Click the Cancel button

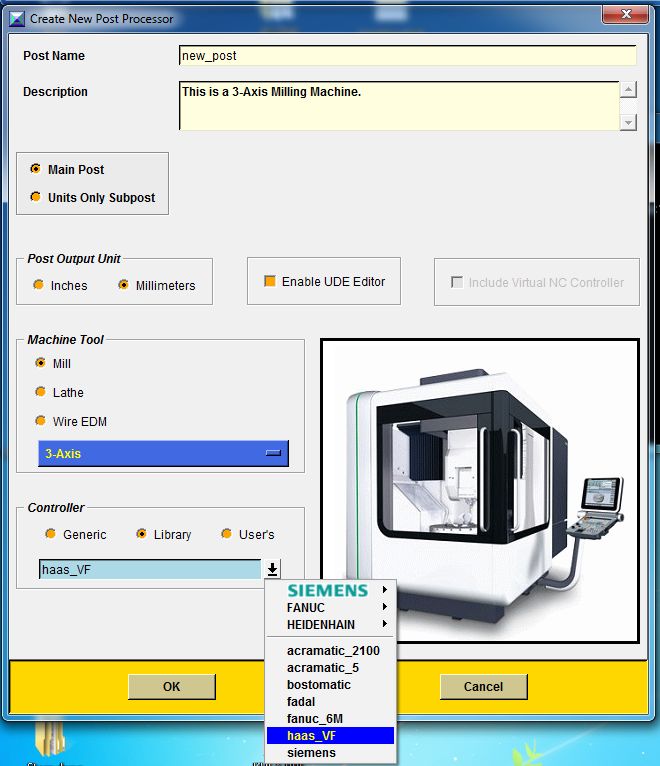(x=484, y=687)
